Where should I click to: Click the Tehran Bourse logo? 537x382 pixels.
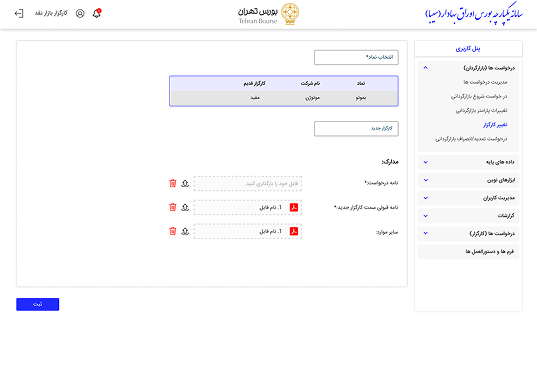pos(268,14)
